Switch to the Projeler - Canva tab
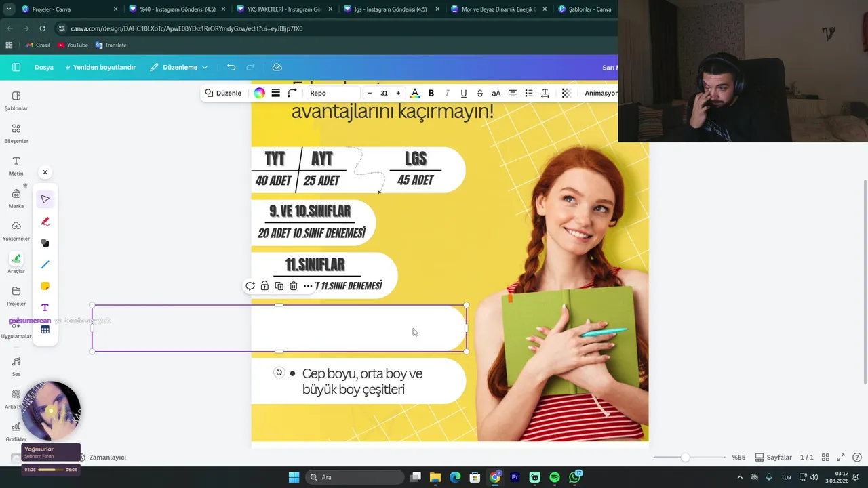Screen dimensions: 868x488 point(68,9)
